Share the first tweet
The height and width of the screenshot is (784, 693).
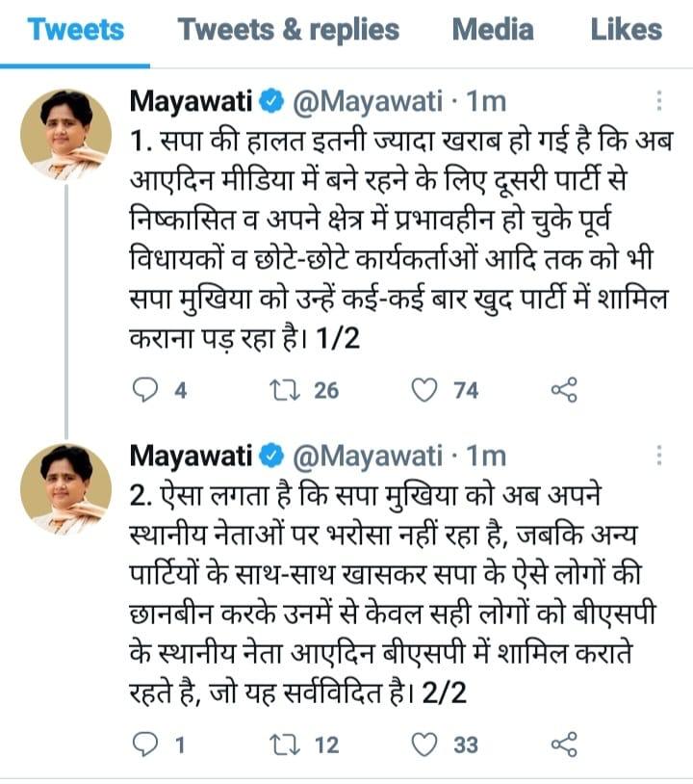pyautogui.click(x=563, y=389)
